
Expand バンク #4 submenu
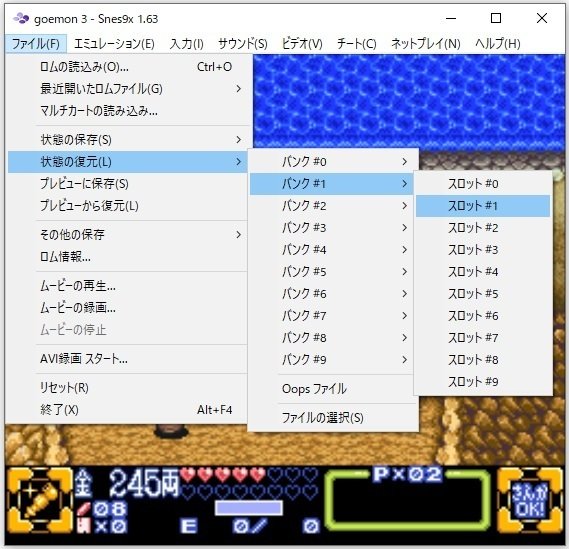pos(331,250)
